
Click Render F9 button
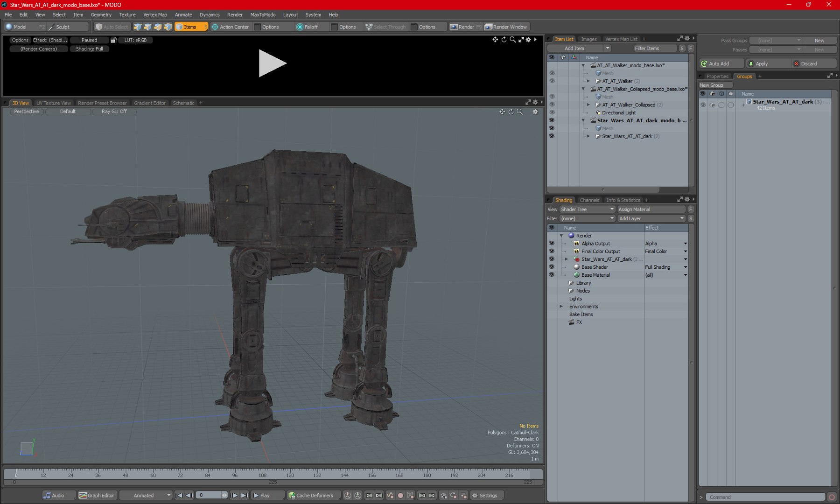tap(465, 27)
